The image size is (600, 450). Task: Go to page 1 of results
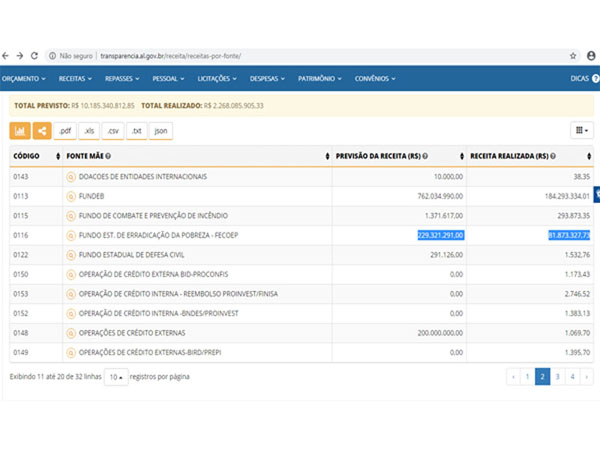click(x=527, y=377)
